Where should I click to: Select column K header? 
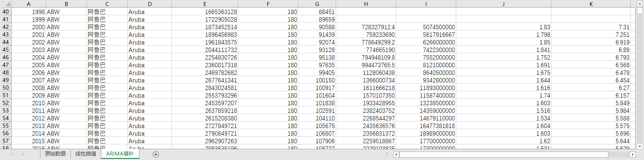pyautogui.click(x=591, y=4)
